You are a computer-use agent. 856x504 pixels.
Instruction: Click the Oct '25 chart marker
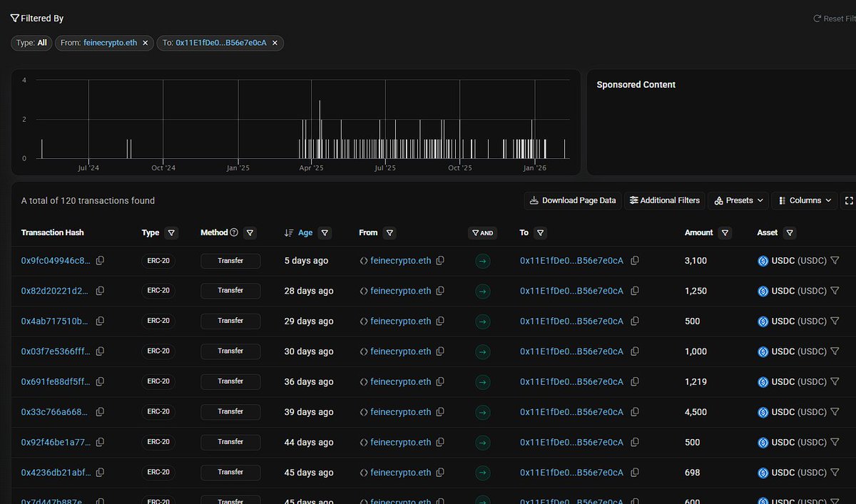click(460, 168)
